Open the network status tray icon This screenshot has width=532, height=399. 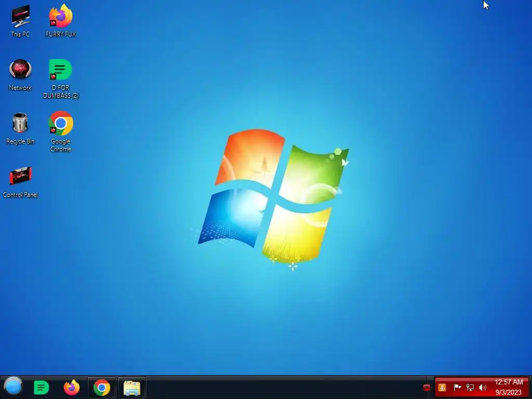pos(470,387)
